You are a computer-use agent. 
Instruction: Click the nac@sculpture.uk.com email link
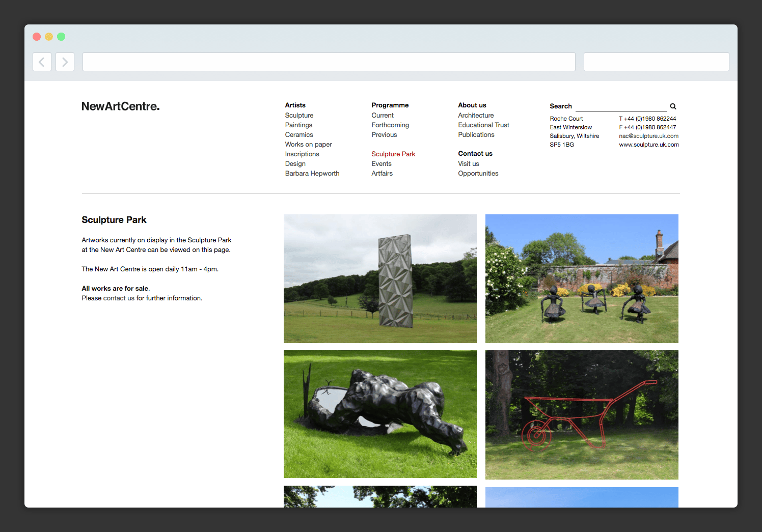click(649, 136)
